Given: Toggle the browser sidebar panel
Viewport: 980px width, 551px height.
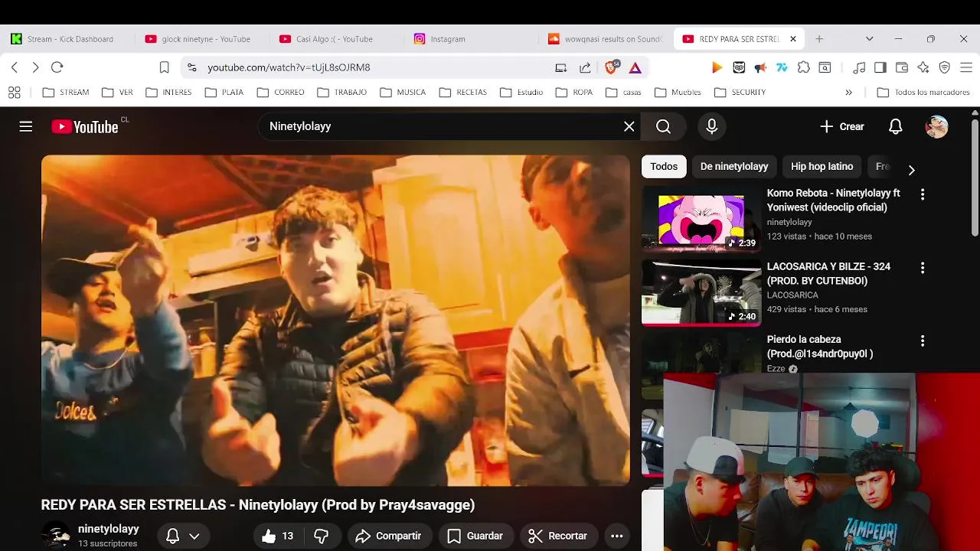Looking at the screenshot, I should (x=880, y=67).
